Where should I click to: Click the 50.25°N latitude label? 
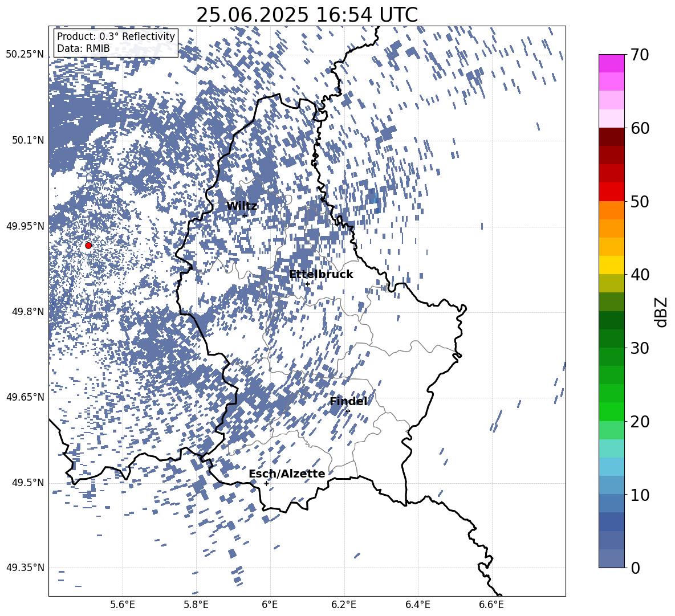[x=25, y=55]
